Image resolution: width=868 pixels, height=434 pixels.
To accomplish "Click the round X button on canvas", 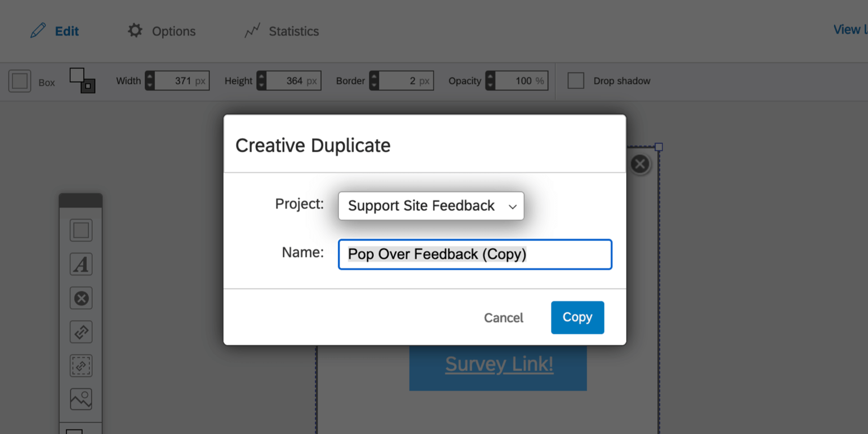I will click(x=640, y=164).
